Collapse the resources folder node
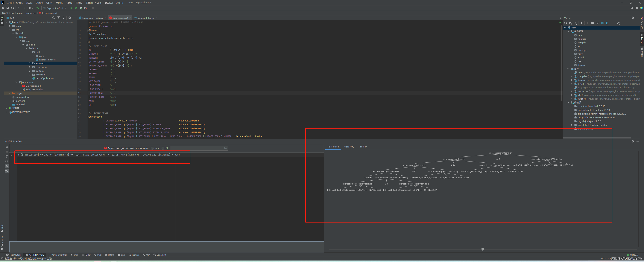The image size is (644, 262). point(16,82)
